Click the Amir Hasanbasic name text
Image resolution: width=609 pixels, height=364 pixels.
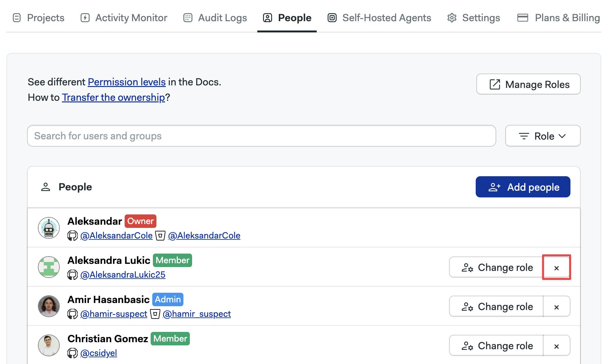pyautogui.click(x=109, y=299)
